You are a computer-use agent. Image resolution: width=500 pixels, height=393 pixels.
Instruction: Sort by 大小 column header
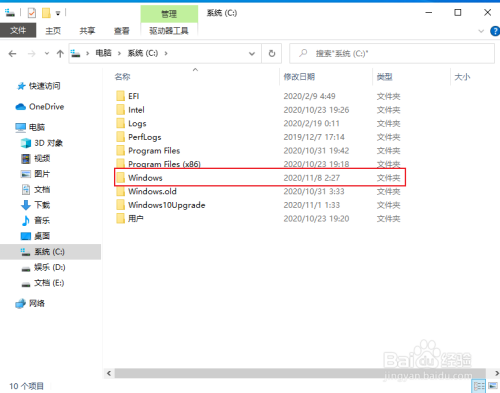tap(462, 77)
